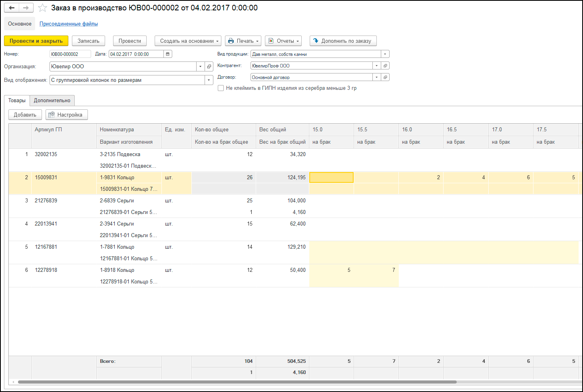Screen dimensions: 583x392
Task: Click the forward navigation arrow
Action: pos(26,8)
